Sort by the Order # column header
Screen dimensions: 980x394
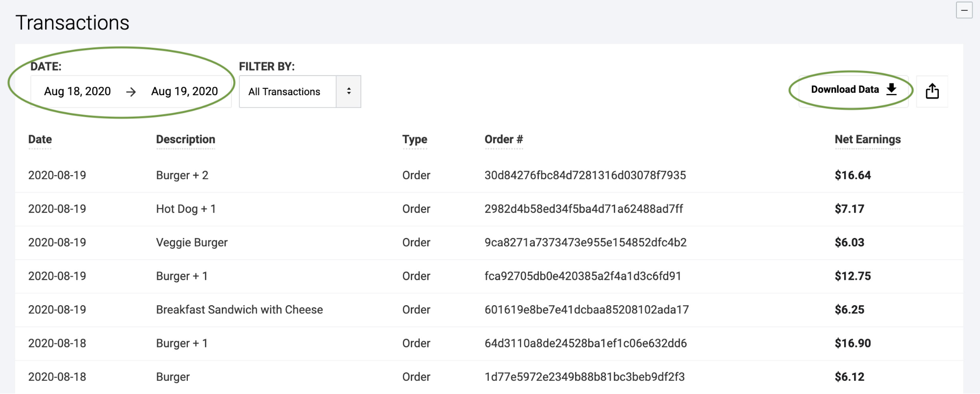(504, 139)
